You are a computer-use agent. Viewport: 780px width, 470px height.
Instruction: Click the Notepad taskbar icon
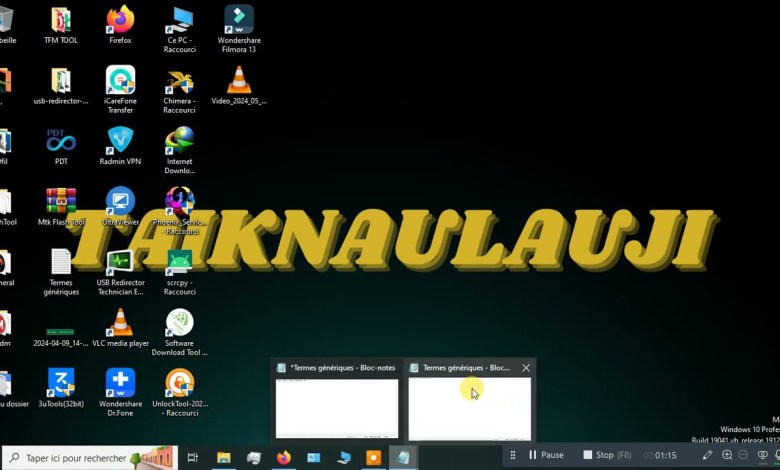[403, 457]
